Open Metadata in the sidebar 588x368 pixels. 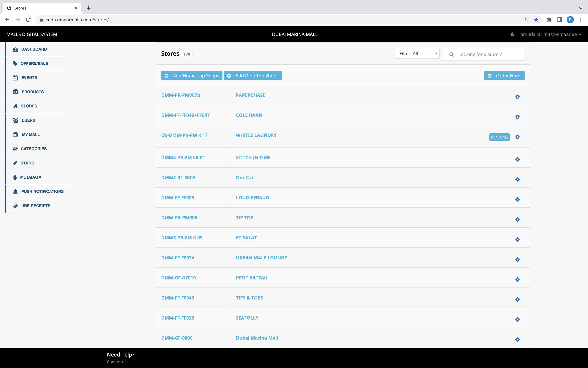click(31, 177)
